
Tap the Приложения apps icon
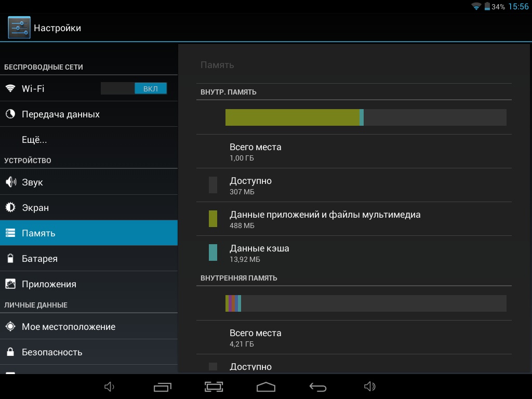coord(10,284)
